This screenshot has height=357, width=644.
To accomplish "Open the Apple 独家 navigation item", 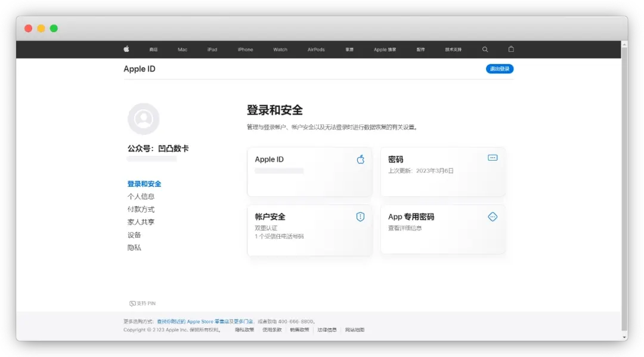I will click(x=385, y=50).
